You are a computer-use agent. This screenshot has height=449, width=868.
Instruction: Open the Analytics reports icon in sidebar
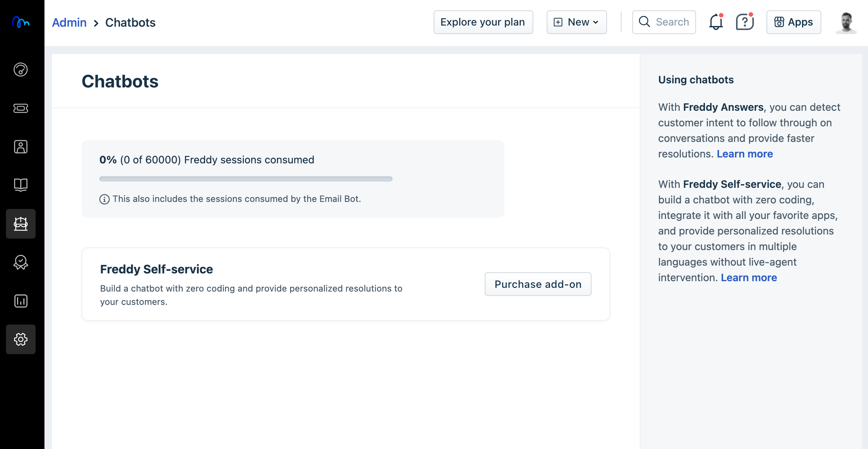pyautogui.click(x=21, y=301)
